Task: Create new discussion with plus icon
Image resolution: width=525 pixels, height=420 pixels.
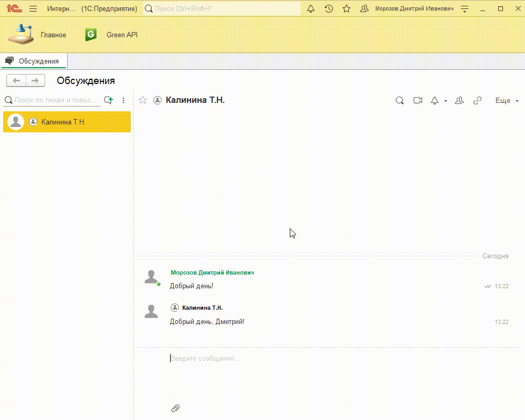Action: coord(109,100)
